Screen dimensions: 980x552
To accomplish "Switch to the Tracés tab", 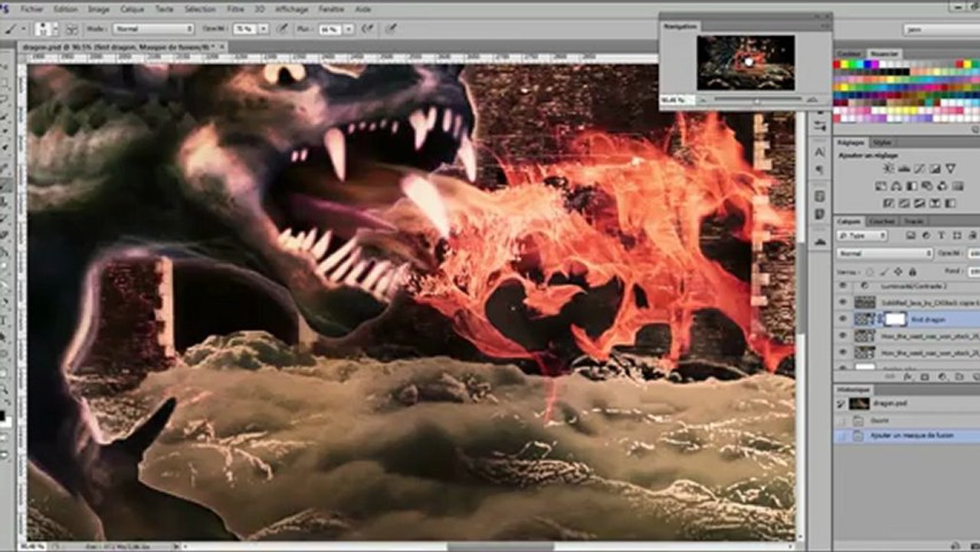I will pos(913,221).
